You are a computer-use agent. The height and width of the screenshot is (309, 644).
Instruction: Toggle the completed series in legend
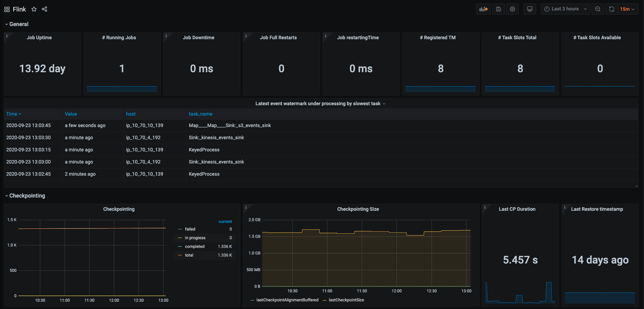click(x=194, y=247)
